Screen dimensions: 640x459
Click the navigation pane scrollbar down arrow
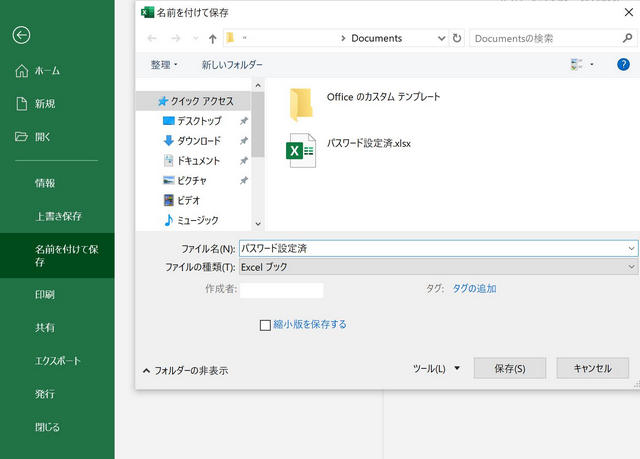point(258,223)
